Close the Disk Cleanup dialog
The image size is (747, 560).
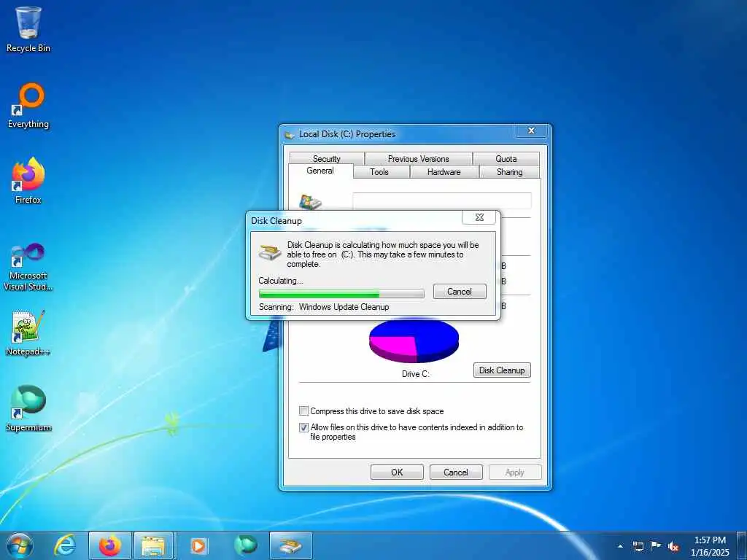479,217
